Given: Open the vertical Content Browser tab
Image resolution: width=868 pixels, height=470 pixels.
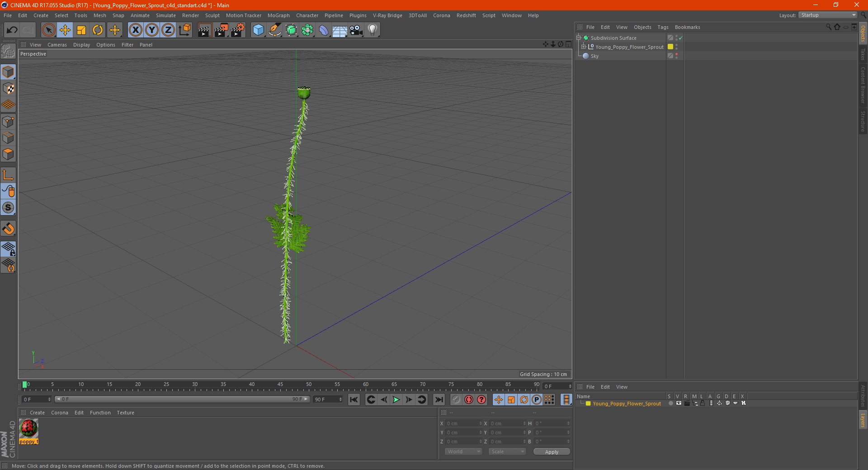Looking at the screenshot, I should tap(863, 85).
